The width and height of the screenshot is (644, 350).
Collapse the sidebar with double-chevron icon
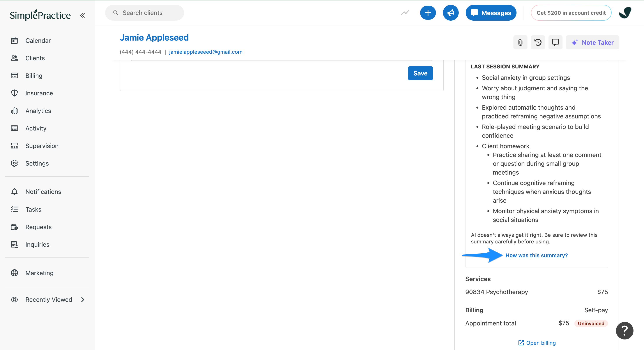pos(82,15)
